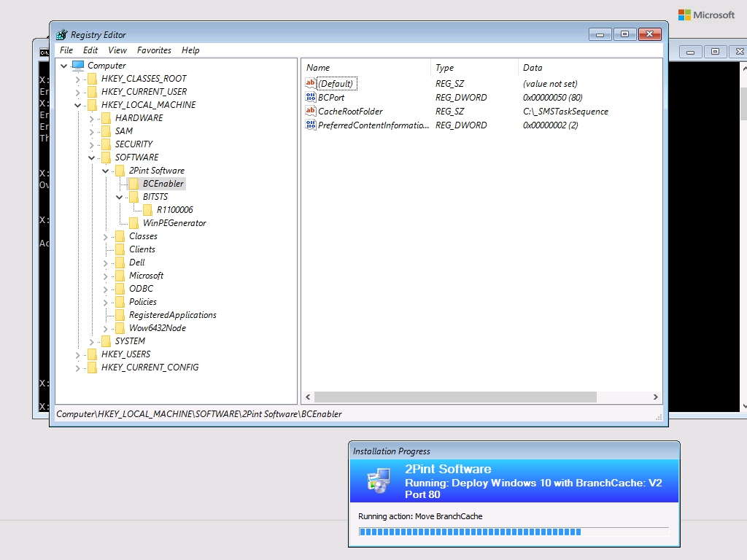
Task: Expand the SYSTEM key
Action: [x=92, y=341]
